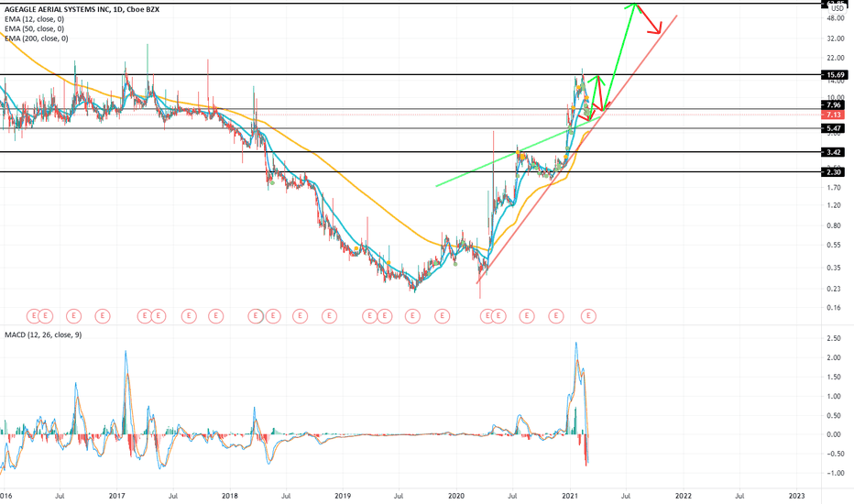Image resolution: width=854 pixels, height=504 pixels.
Task: Click the 1.70 price axis value
Action: tap(834, 188)
